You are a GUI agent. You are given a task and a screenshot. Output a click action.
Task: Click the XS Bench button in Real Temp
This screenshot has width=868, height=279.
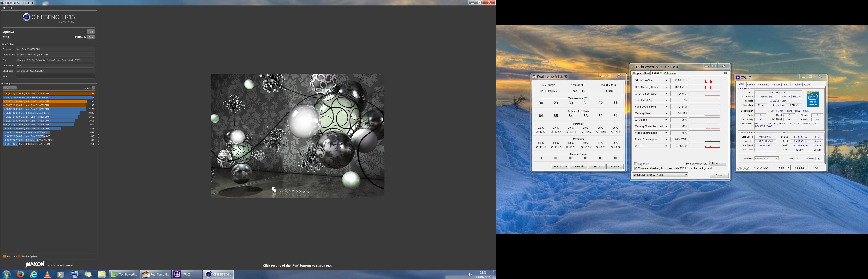pos(578,166)
